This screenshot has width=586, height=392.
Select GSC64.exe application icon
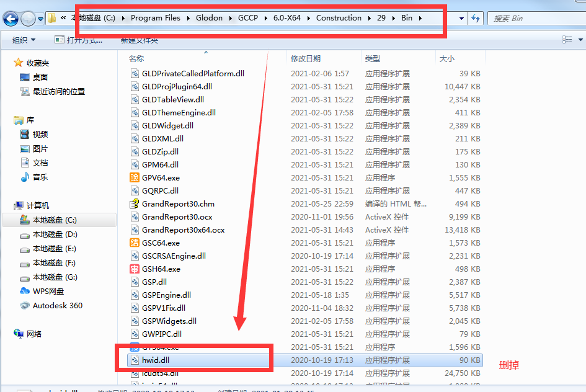click(135, 243)
